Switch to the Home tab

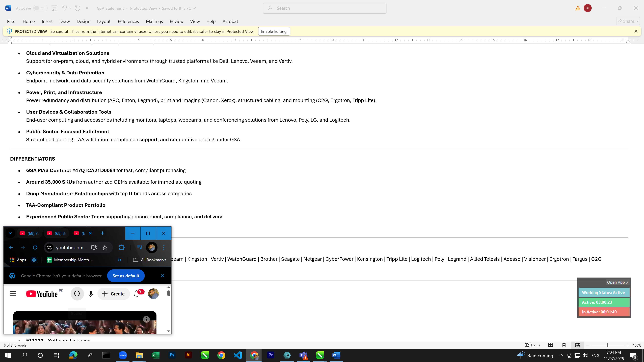click(x=29, y=21)
